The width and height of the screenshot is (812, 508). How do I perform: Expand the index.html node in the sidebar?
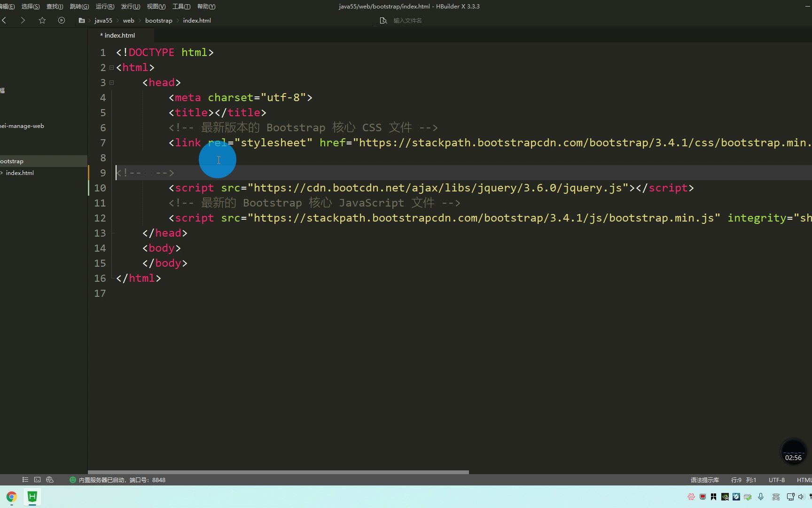[x=2, y=173]
